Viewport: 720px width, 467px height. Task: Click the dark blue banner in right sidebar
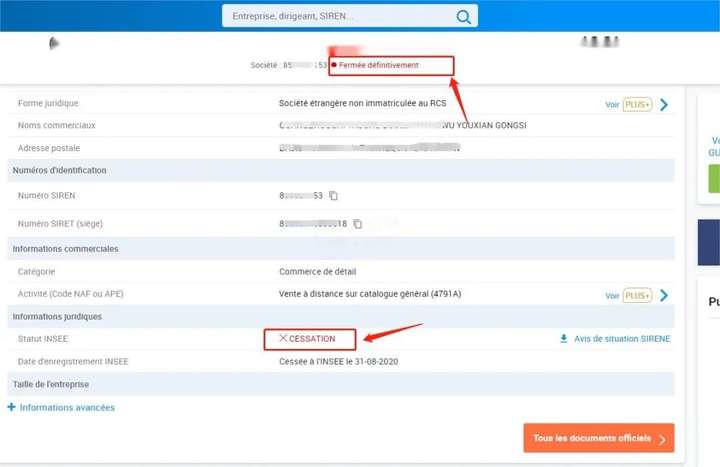pos(709,242)
